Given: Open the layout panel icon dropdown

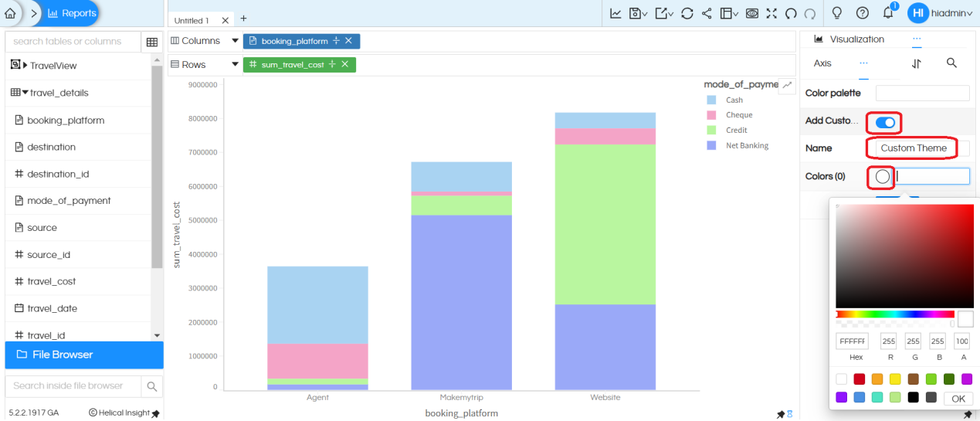Looking at the screenshot, I should click(x=729, y=13).
